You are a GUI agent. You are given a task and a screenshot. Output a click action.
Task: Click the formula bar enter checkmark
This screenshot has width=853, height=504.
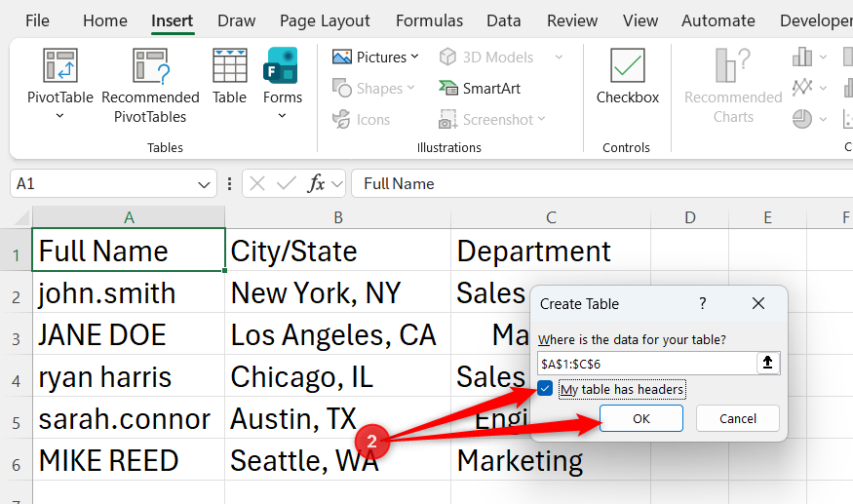287,184
